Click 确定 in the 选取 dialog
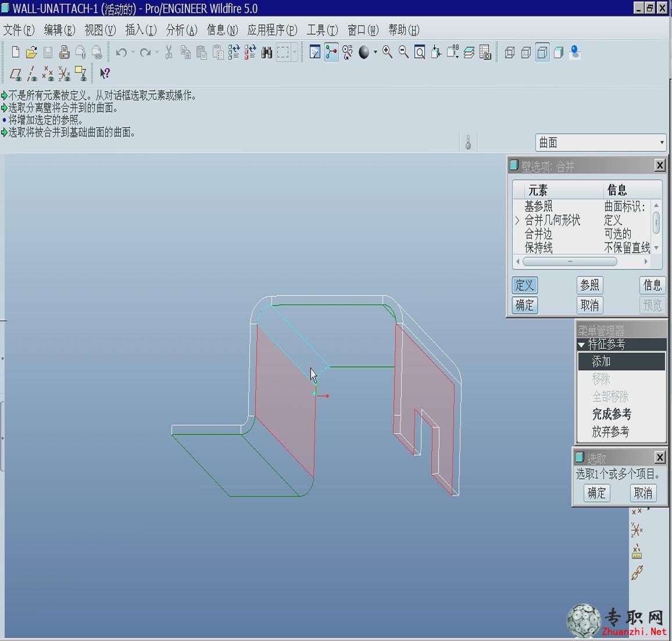Viewport: 672px width, 641px height. point(596,493)
